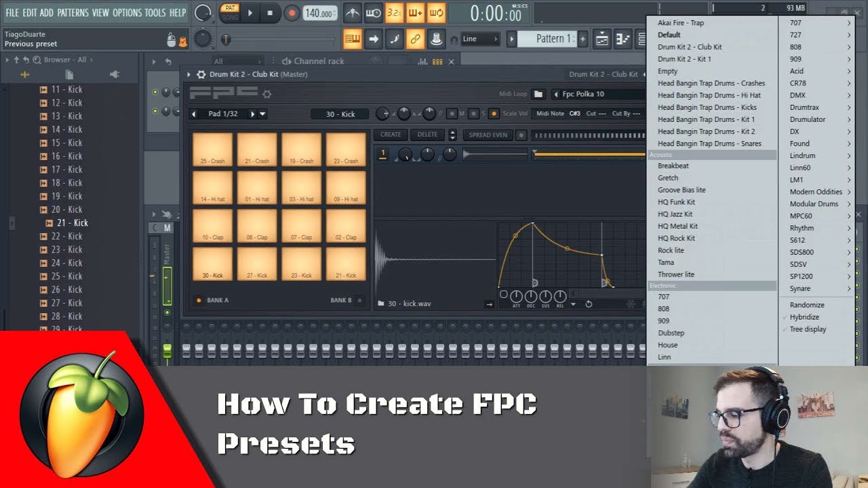Image resolution: width=868 pixels, height=488 pixels.
Task: Adjust the main pitch slider in toolbar
Action: tap(278, 39)
